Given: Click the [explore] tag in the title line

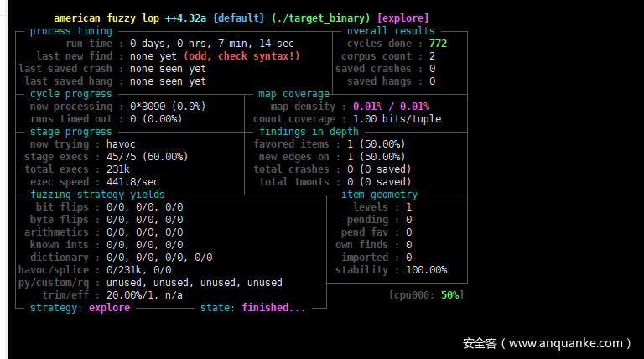Looking at the screenshot, I should (x=403, y=18).
